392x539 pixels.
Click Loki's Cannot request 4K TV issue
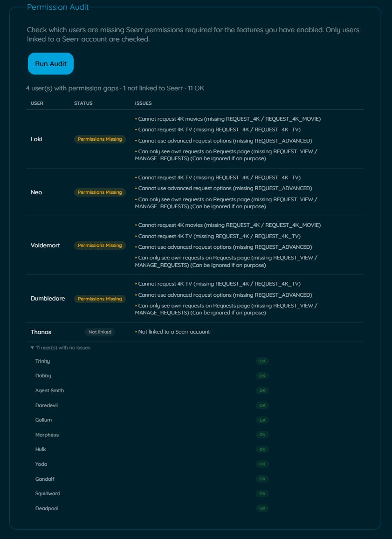pyautogui.click(x=218, y=130)
